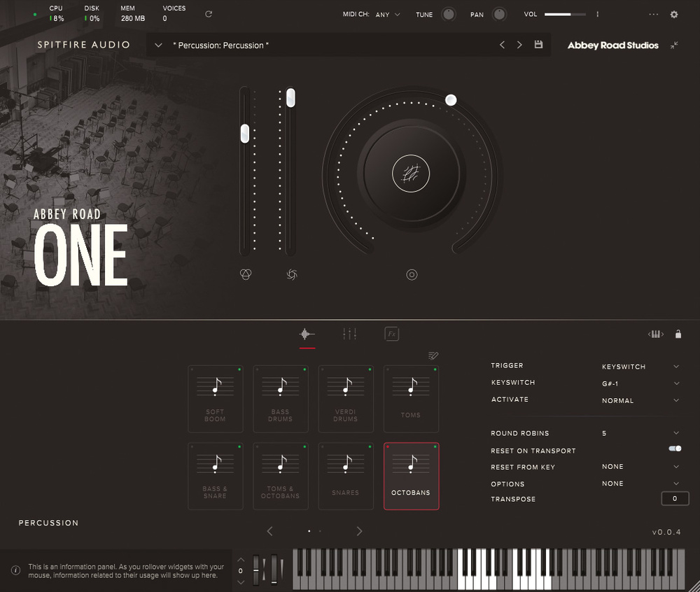Click the keyboard range icon beside the lock
700x592 pixels.
656,334
